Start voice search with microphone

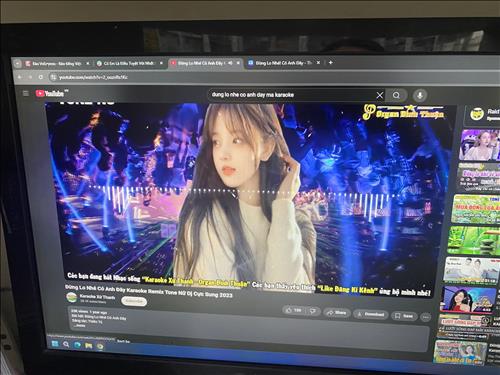click(420, 96)
